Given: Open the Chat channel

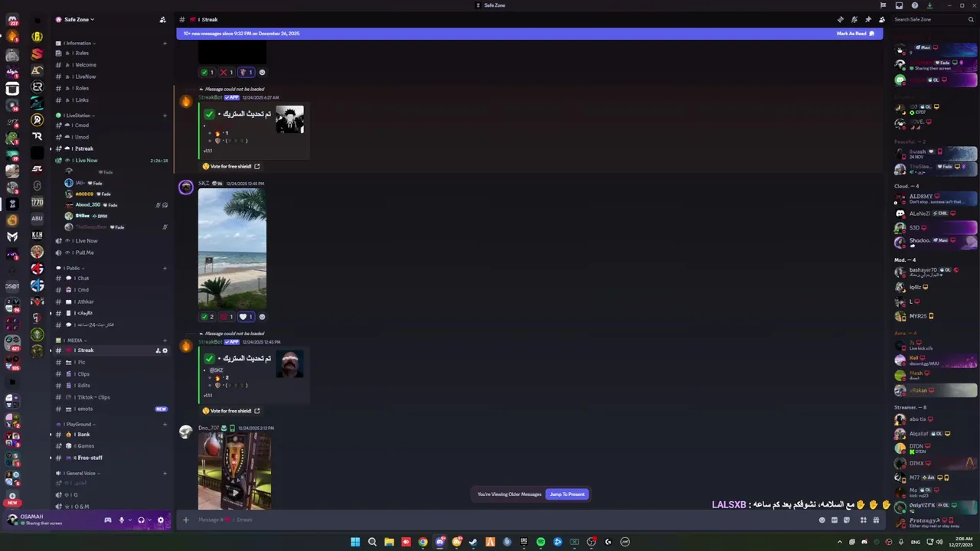Looking at the screenshot, I should pos(111,279).
